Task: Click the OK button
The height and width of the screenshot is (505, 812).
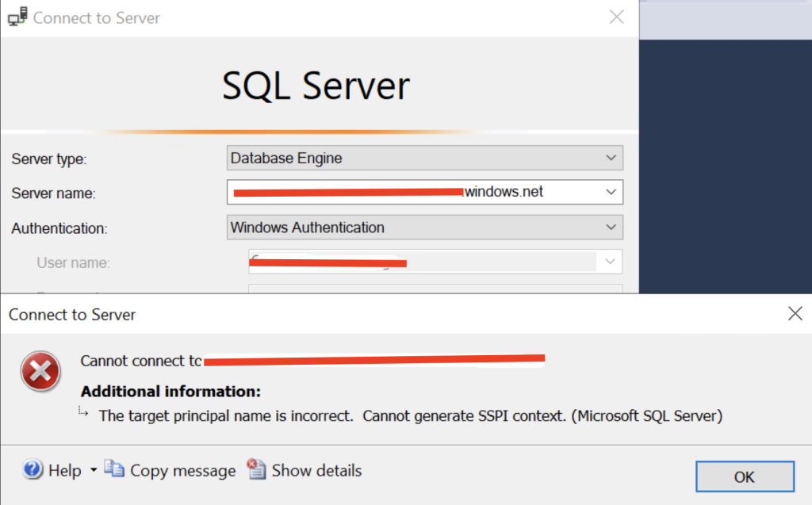Action: (x=744, y=476)
